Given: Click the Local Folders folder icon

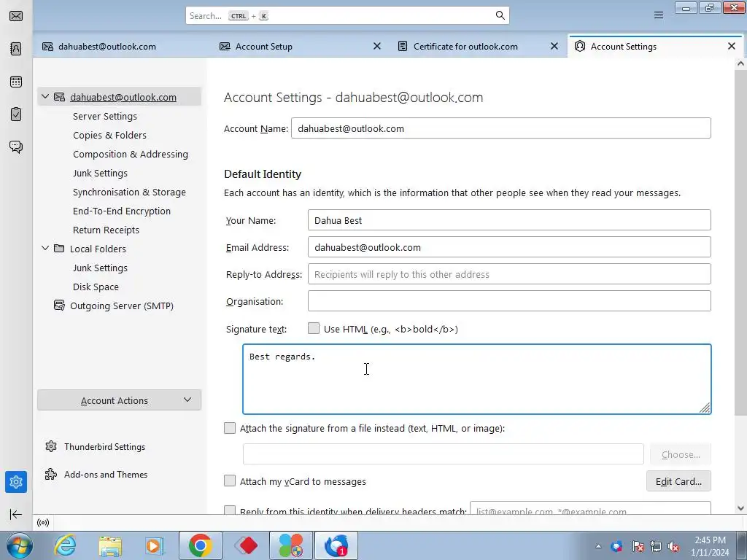Looking at the screenshot, I should point(59,249).
